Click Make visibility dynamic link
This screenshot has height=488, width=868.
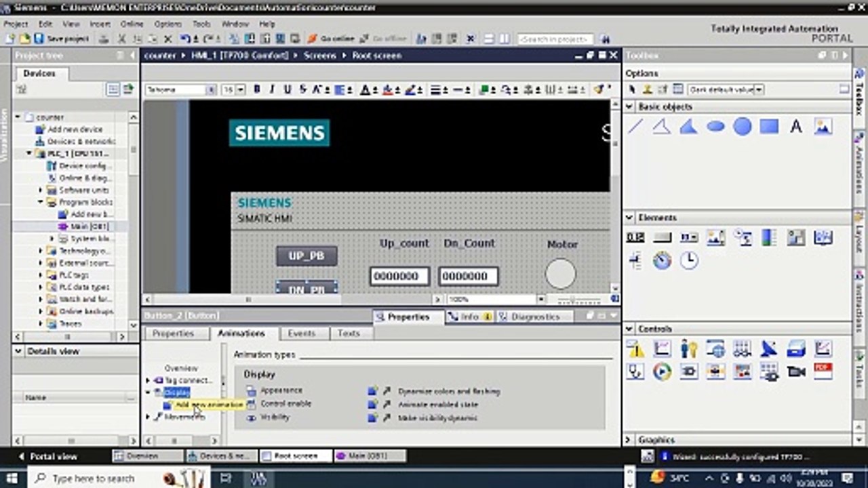[x=437, y=418]
